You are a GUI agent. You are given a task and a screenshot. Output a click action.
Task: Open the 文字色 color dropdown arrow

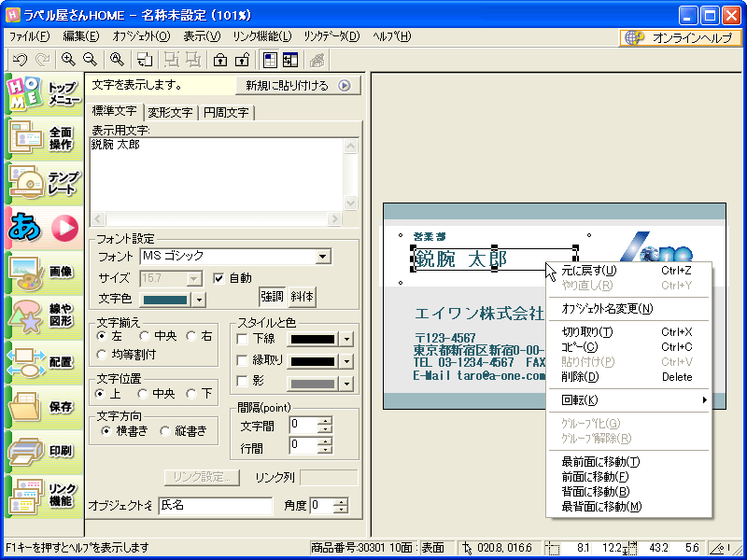(199, 300)
